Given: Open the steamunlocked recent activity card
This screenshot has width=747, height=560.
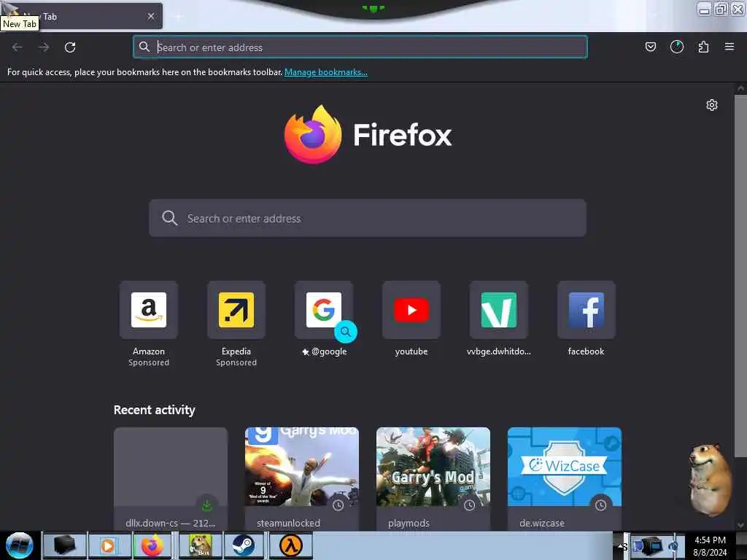Looking at the screenshot, I should click(x=302, y=478).
